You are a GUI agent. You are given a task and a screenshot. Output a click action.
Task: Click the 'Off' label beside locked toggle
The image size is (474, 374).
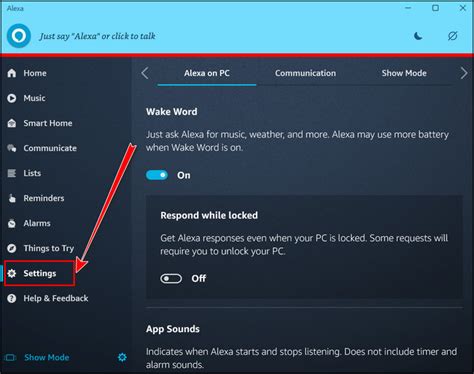(x=199, y=278)
